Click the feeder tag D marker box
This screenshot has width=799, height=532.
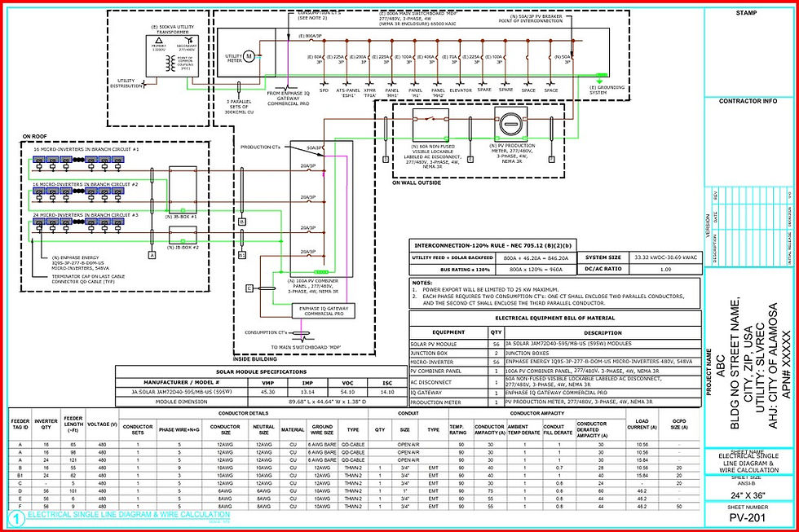[x=386, y=160]
